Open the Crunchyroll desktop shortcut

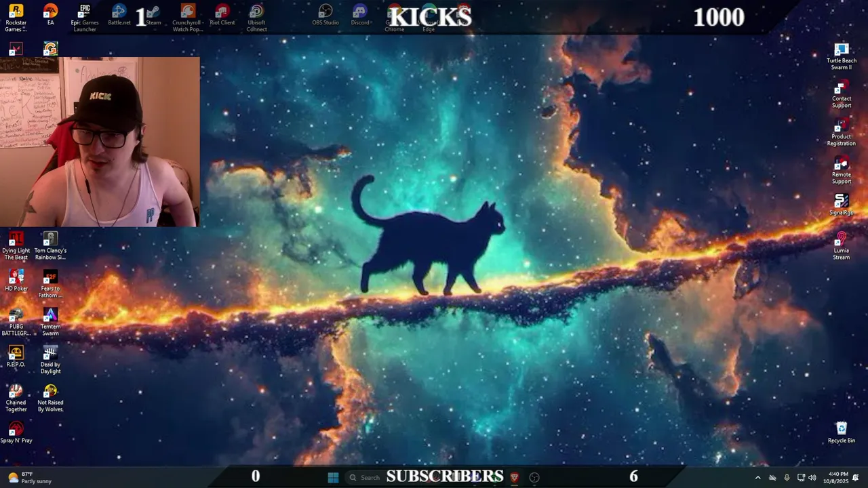[x=188, y=18]
